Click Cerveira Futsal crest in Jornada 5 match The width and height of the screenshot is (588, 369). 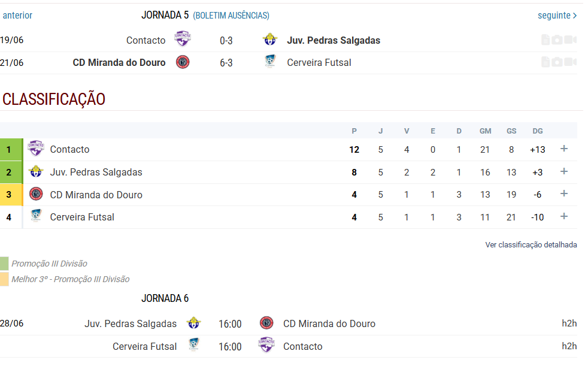(270, 61)
